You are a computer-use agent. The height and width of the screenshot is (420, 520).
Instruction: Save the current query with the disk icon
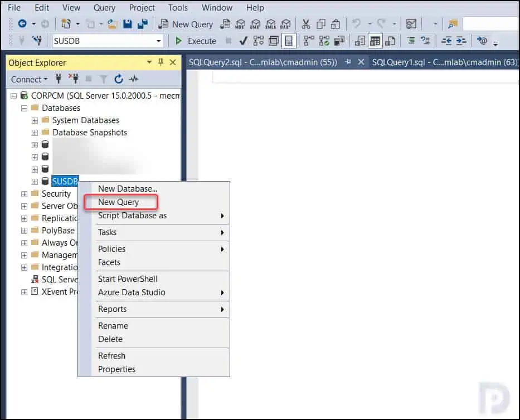[127, 24]
